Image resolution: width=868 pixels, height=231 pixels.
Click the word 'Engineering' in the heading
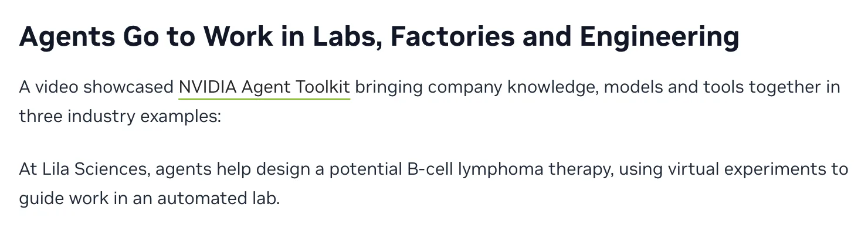(x=659, y=36)
